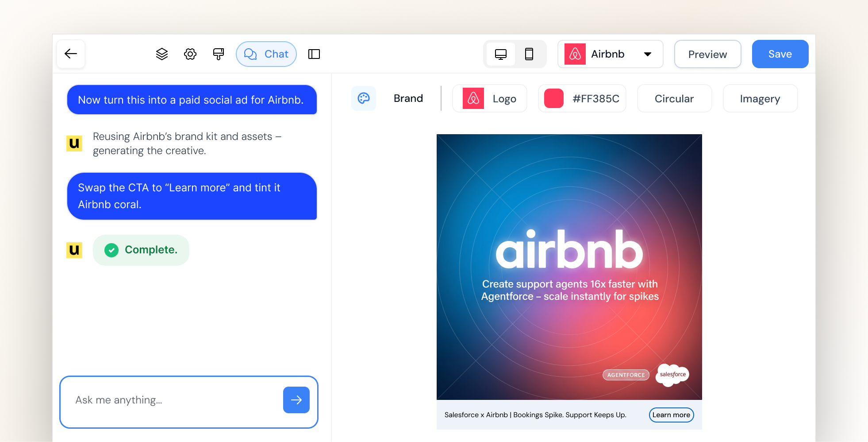Expand the Airbnb brand dropdown
Image resolution: width=868 pixels, height=442 pixels.
point(648,54)
